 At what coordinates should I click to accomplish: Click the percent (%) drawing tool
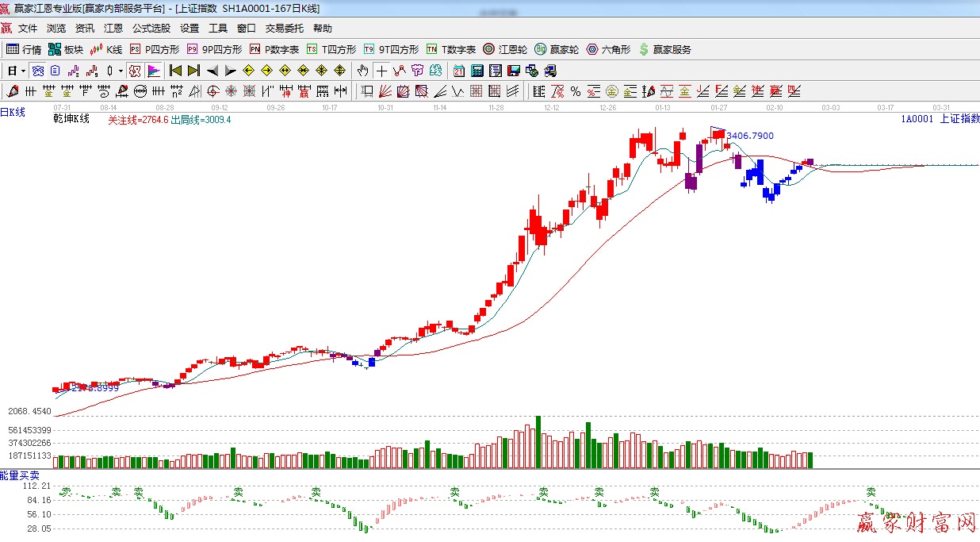(x=575, y=90)
